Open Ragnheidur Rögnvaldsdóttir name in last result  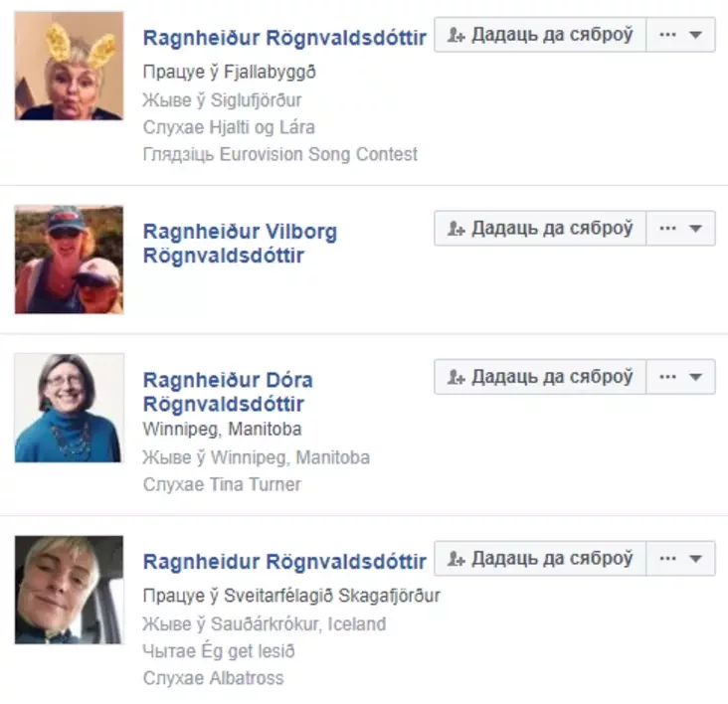(x=284, y=562)
